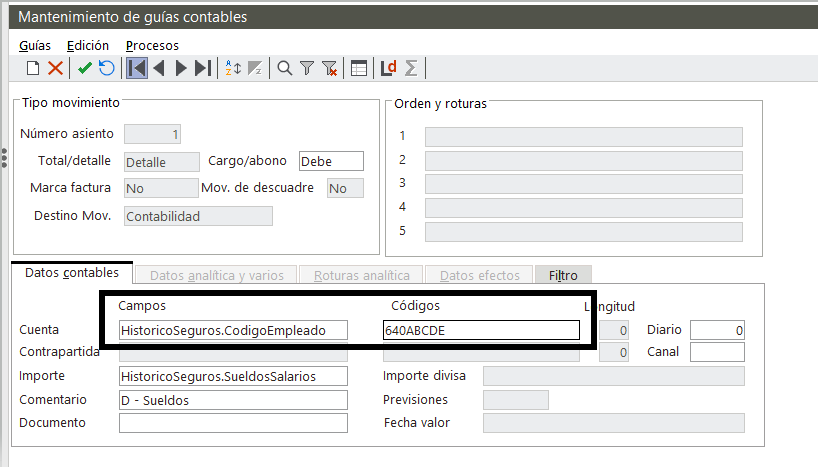Switch to Filtro tab
The height and width of the screenshot is (467, 818).
563,275
